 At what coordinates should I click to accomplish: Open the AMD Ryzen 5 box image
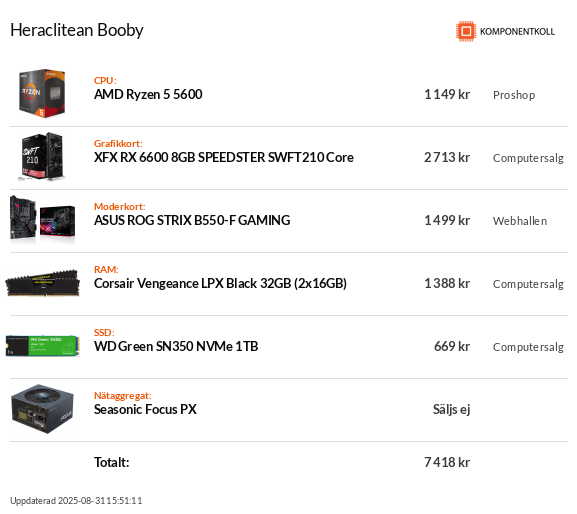42,93
